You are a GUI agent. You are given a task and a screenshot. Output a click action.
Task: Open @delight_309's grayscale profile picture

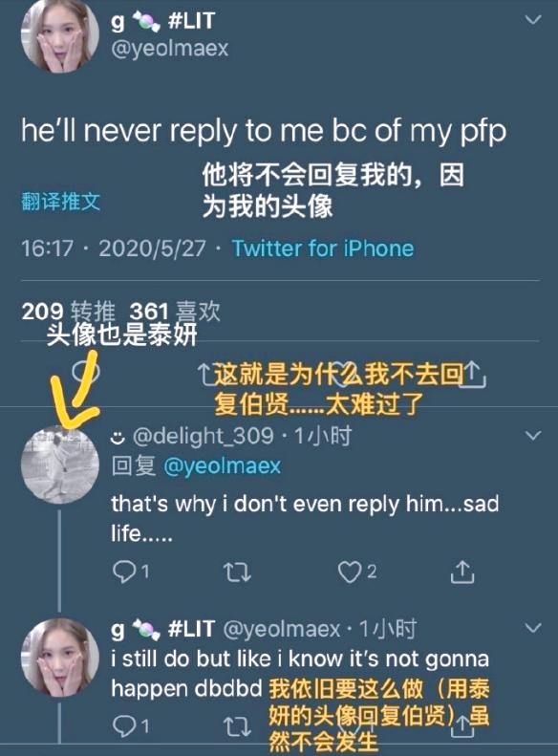60,464
